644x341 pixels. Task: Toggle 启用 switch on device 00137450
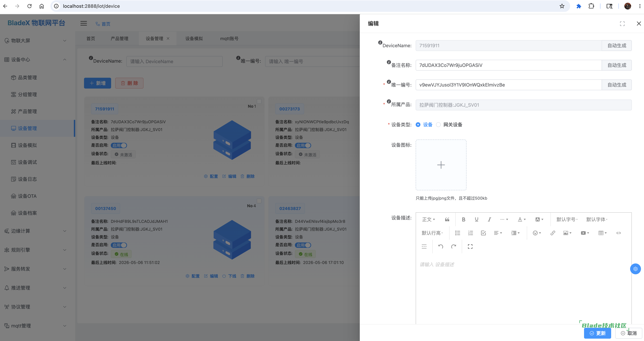[x=119, y=245]
